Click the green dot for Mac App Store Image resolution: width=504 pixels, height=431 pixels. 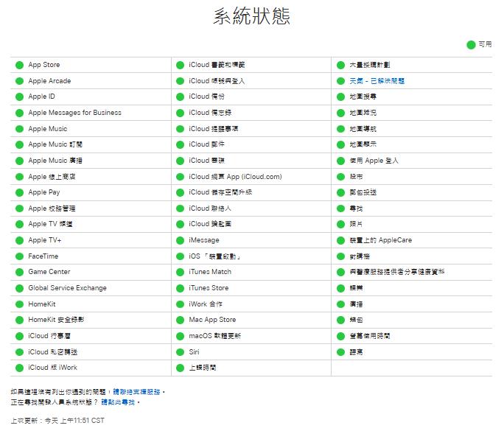pos(180,320)
